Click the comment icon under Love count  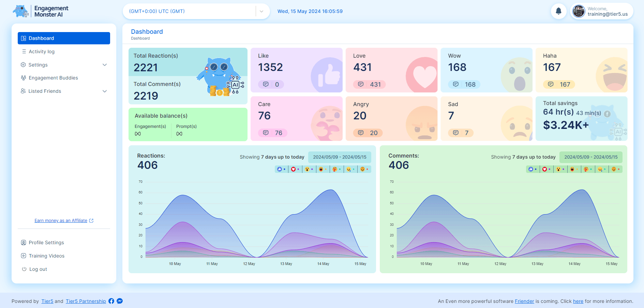(361, 84)
